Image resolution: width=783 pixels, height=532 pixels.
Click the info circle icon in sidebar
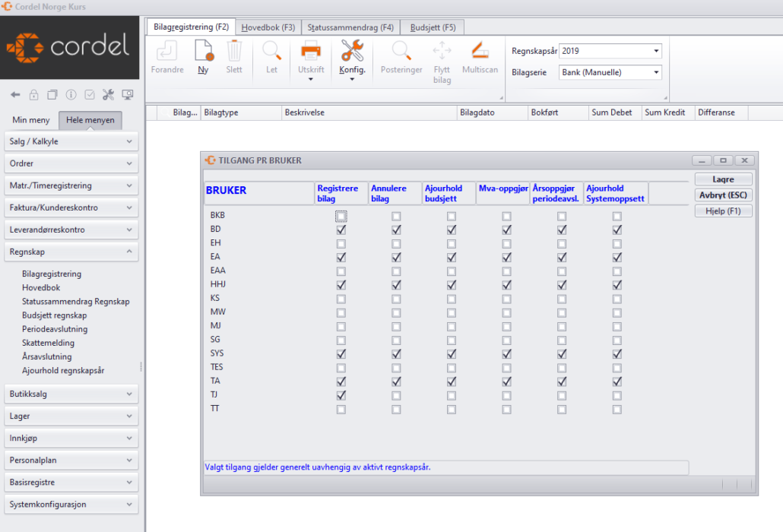coord(71,94)
